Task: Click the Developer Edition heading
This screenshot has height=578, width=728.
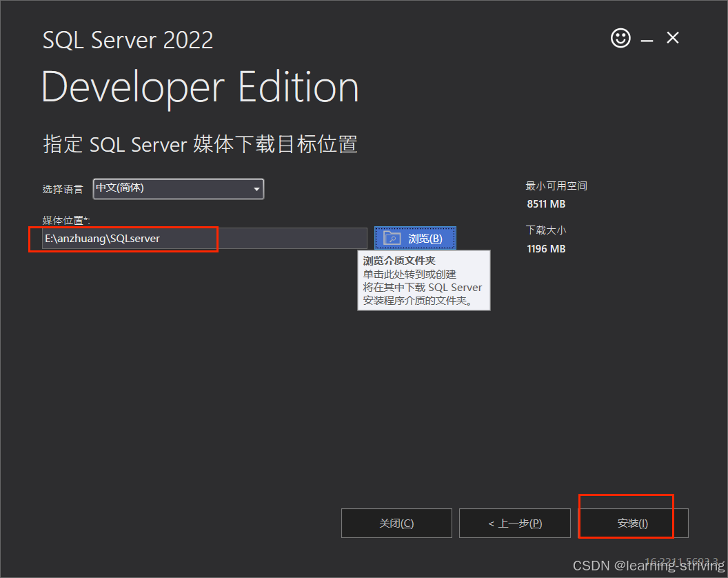Action: click(200, 88)
